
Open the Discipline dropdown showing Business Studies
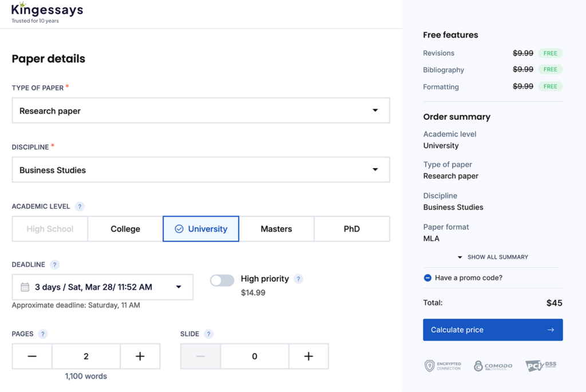coord(200,170)
